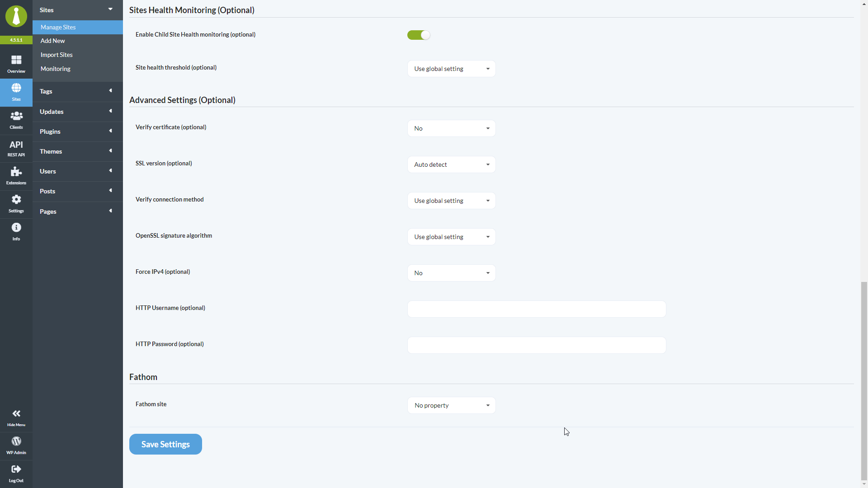Select the Sites icon in sidebar

point(16,92)
